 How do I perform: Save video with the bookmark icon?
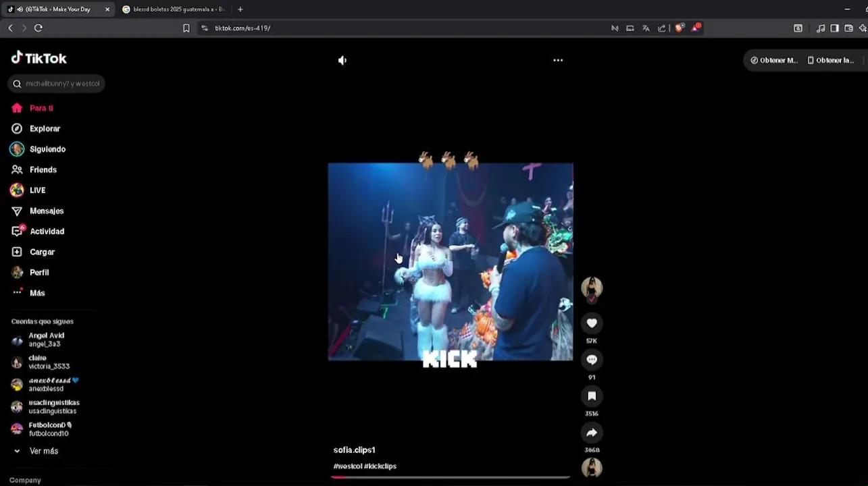pyautogui.click(x=592, y=396)
